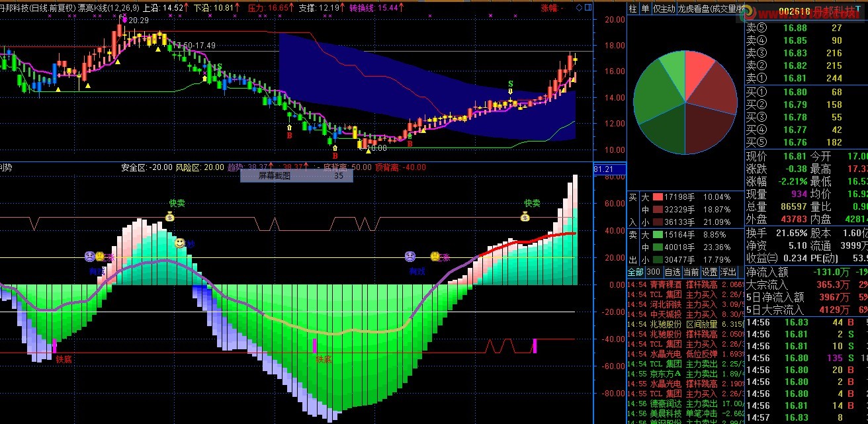This screenshot has width=868, height=424.
Task: Click the 卖① ask price 16.81
Action: (x=795, y=78)
